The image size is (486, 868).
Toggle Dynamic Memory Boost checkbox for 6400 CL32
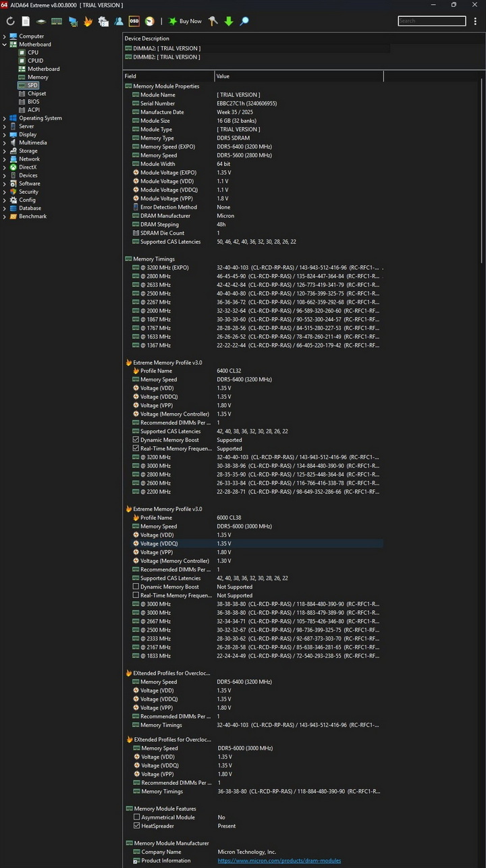(136, 440)
